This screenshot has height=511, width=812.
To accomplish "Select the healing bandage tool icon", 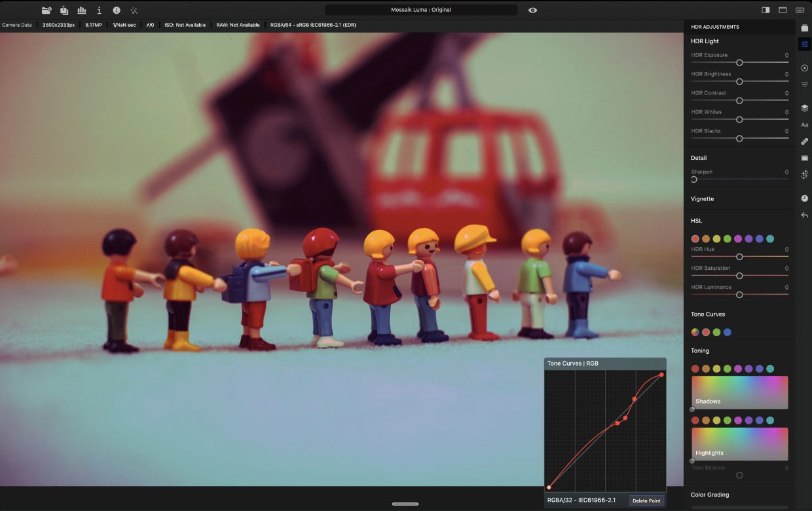I will [804, 141].
